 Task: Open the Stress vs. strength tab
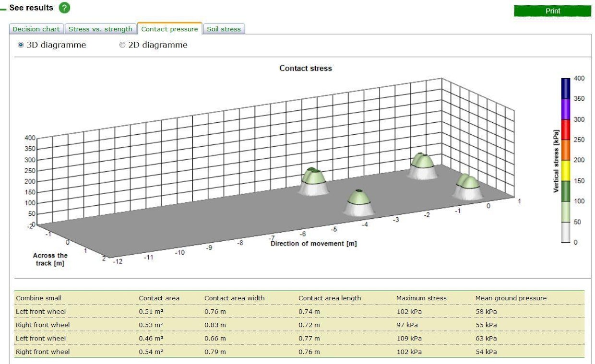point(100,29)
